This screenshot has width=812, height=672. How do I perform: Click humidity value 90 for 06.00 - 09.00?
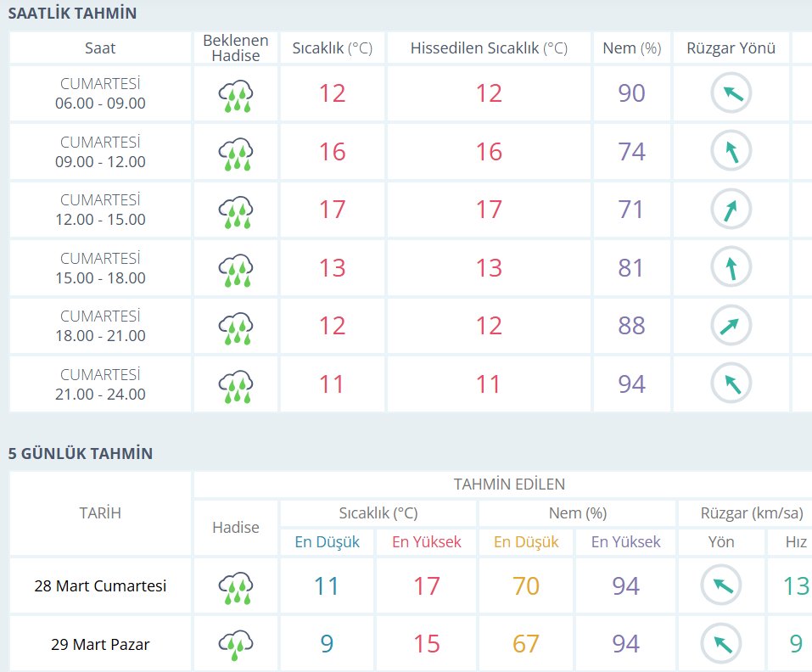(x=631, y=93)
